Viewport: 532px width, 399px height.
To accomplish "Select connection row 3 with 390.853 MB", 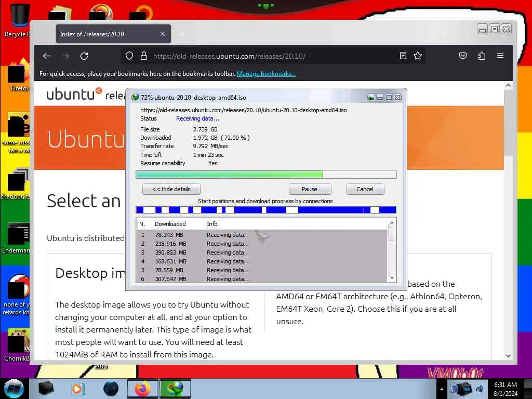I will (262, 252).
